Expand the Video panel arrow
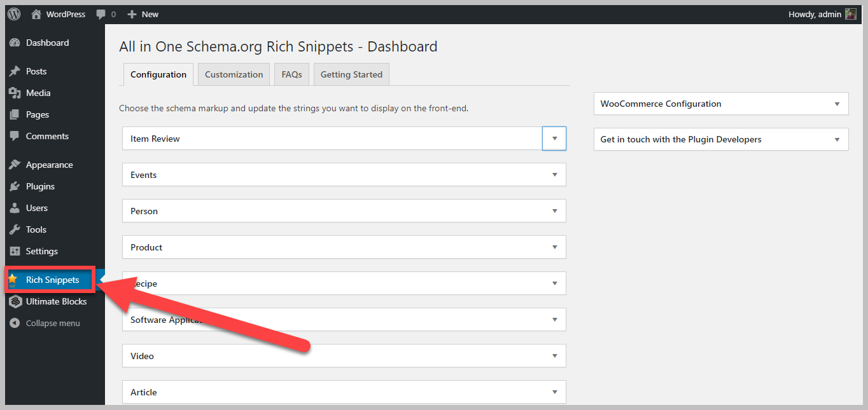Screen dimensions: 868x410 coord(554,355)
